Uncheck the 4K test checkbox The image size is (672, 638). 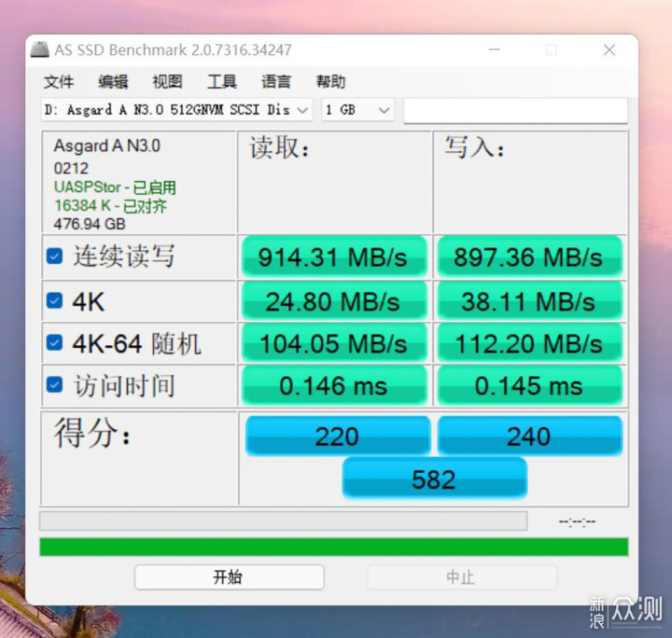[x=54, y=300]
